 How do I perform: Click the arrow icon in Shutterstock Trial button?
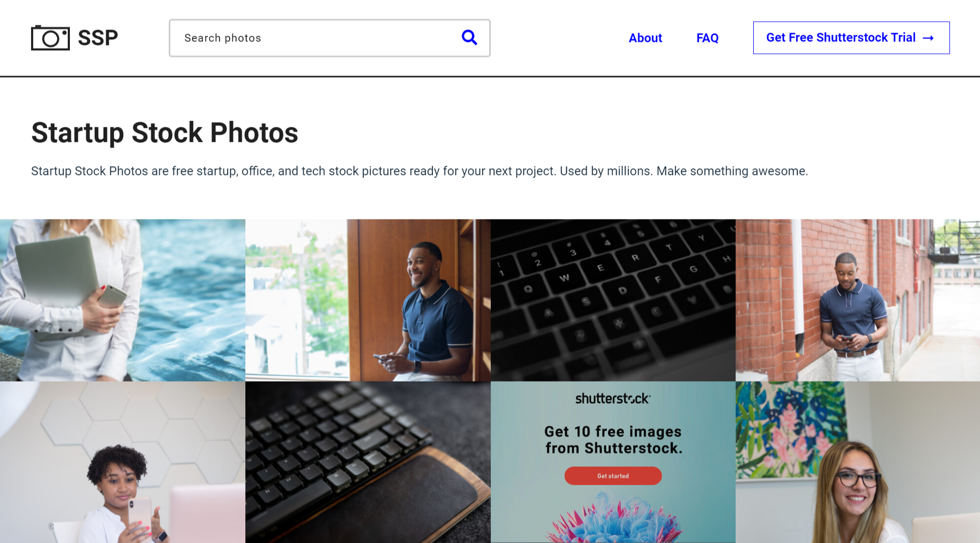[x=928, y=38]
